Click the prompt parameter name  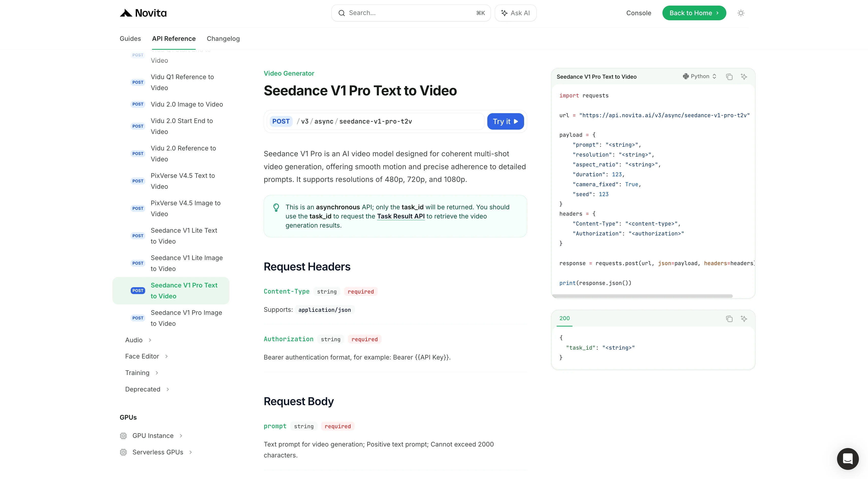pos(275,426)
